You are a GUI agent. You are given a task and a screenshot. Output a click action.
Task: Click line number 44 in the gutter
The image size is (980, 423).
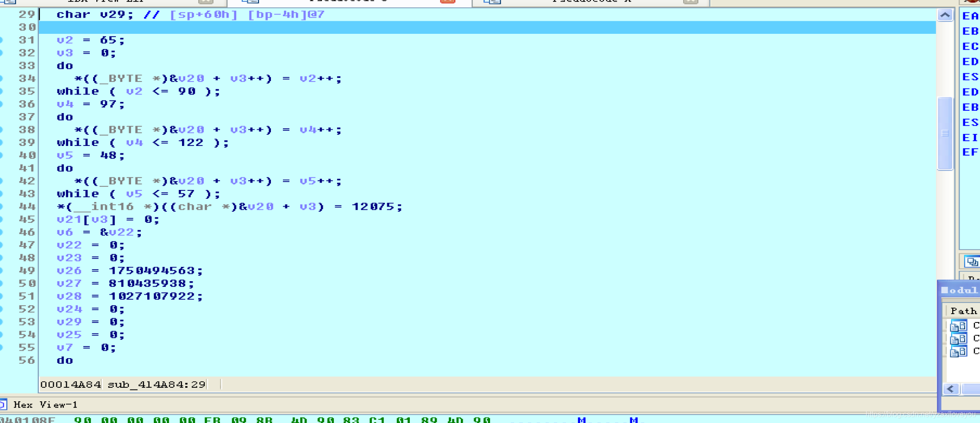pos(27,206)
